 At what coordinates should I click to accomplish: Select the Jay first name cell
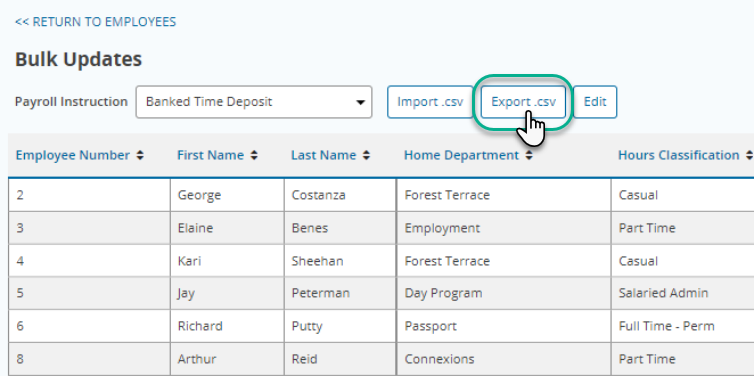click(x=227, y=293)
